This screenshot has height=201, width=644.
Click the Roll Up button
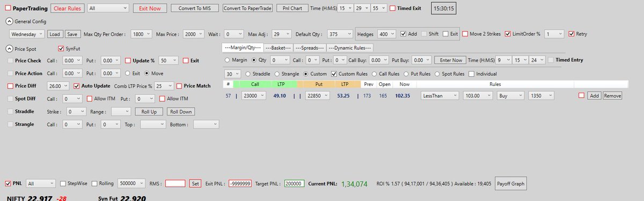pyautogui.click(x=149, y=112)
